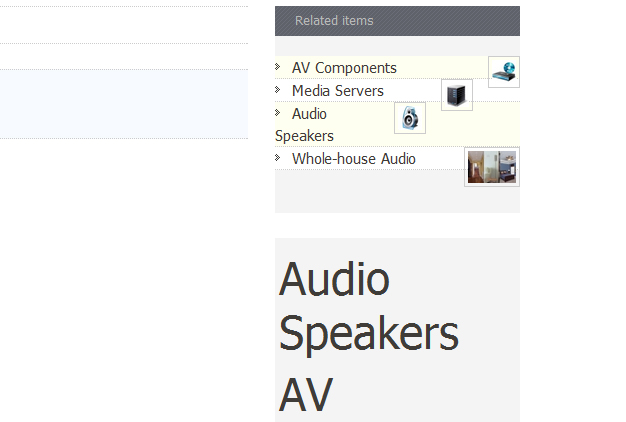
Task: Click the arrow bullet beside Media Servers
Action: [278, 89]
